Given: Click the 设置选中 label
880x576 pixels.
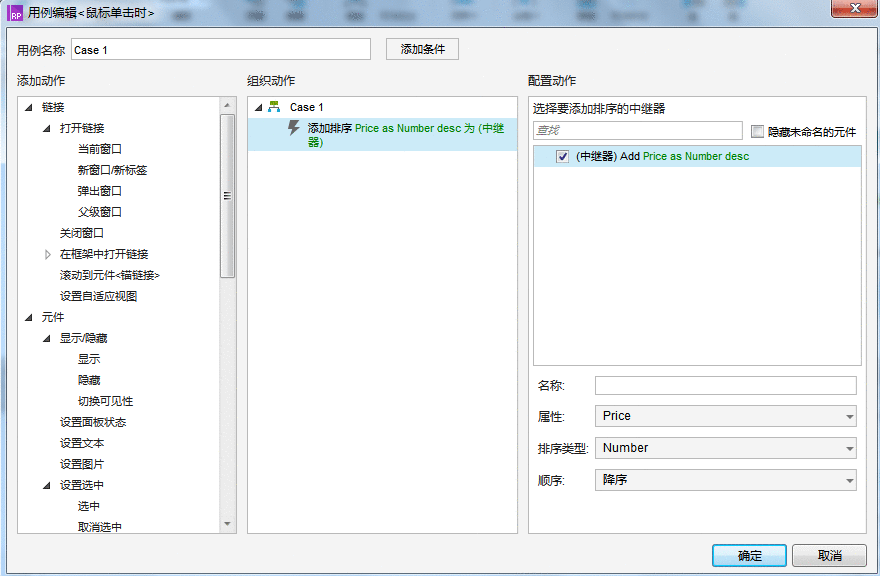Looking at the screenshot, I should tap(81, 485).
